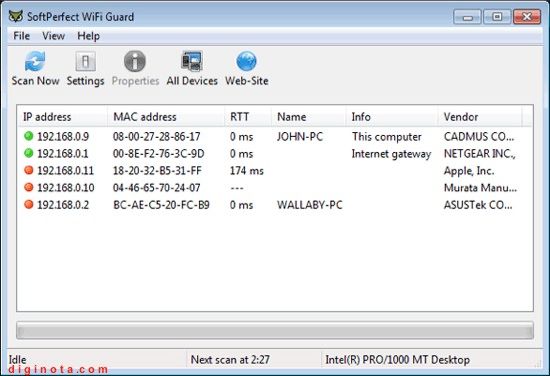Select IP address 192.168.0.10
Image resolution: width=550 pixels, height=376 pixels.
click(x=66, y=188)
